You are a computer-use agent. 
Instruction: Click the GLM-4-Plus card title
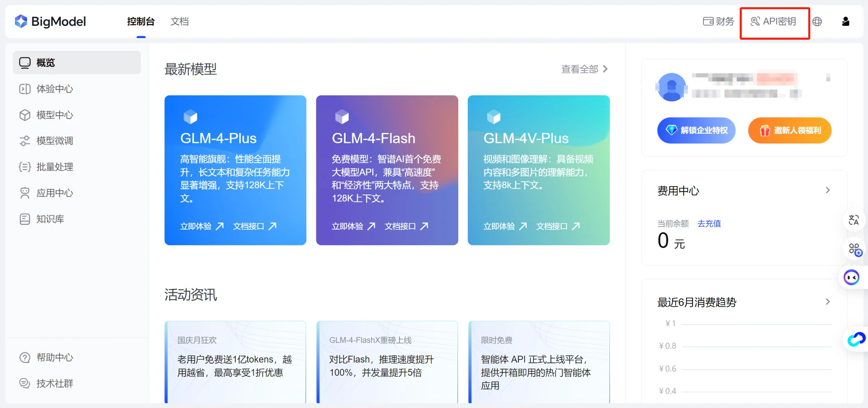(x=218, y=138)
